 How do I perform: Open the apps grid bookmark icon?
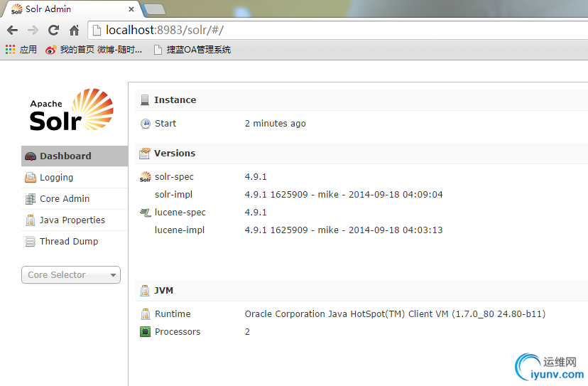(10, 50)
